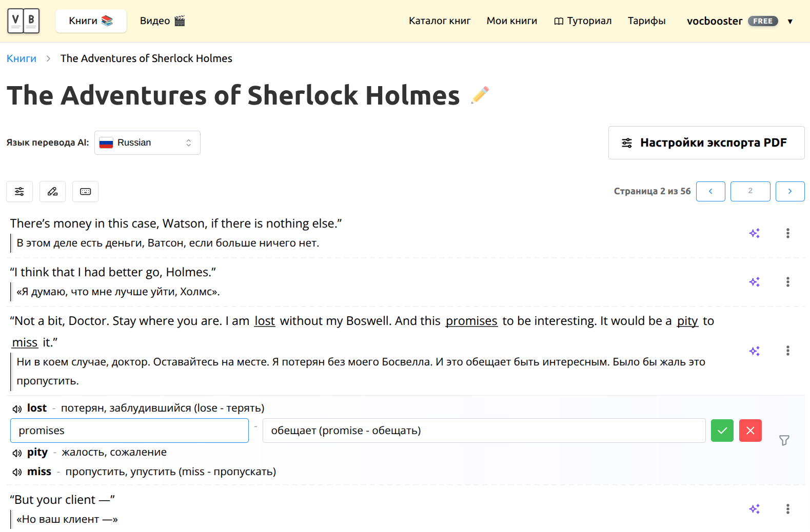
Task: Play pronunciation audio for word pity
Action: click(17, 453)
